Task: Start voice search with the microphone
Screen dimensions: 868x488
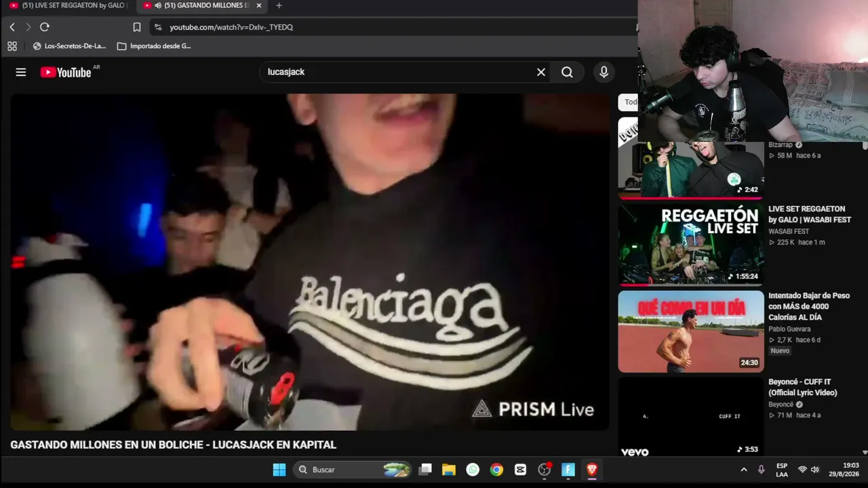Action: click(604, 72)
